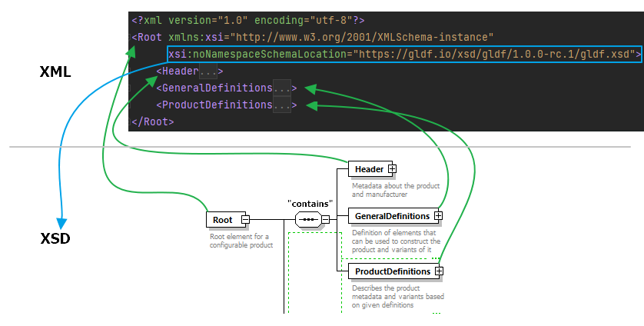Expand the Header node plus box
The image size is (644, 326).
tap(392, 169)
